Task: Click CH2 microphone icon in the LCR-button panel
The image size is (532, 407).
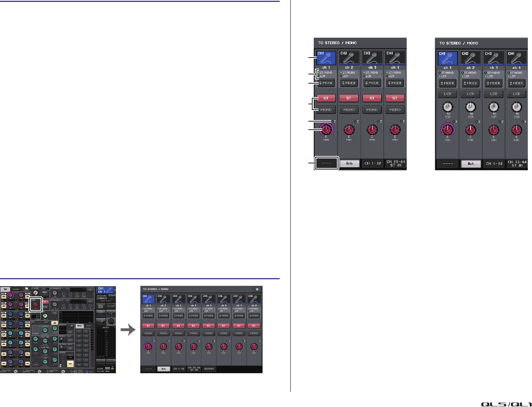Action: [471, 58]
